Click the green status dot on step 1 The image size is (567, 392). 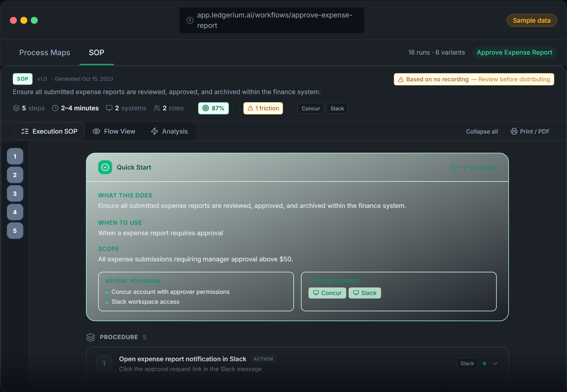tap(485, 364)
